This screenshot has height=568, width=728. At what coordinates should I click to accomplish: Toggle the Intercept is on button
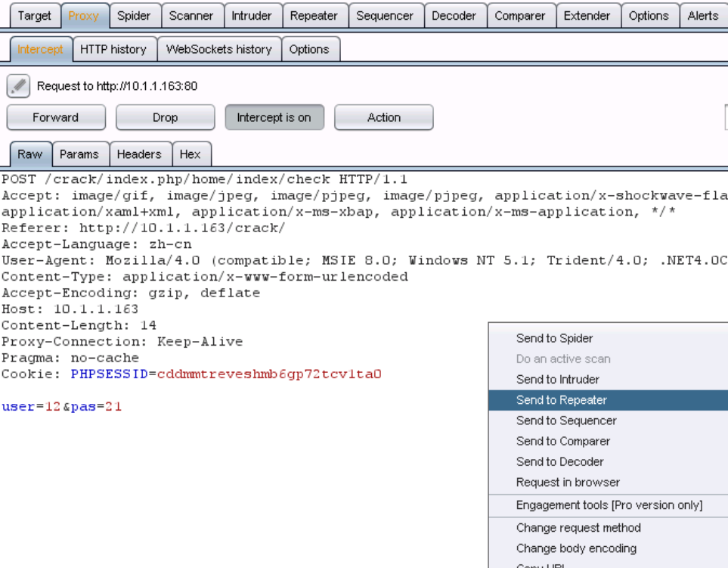pyautogui.click(x=274, y=117)
